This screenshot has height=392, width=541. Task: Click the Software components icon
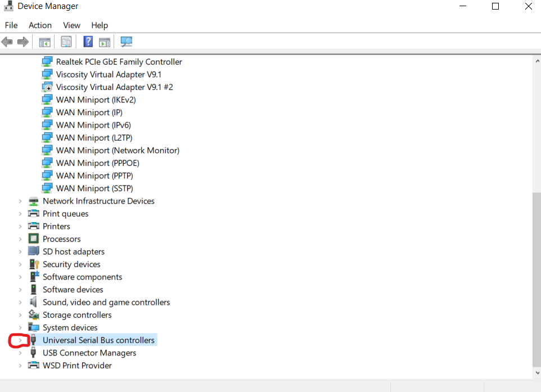point(34,276)
